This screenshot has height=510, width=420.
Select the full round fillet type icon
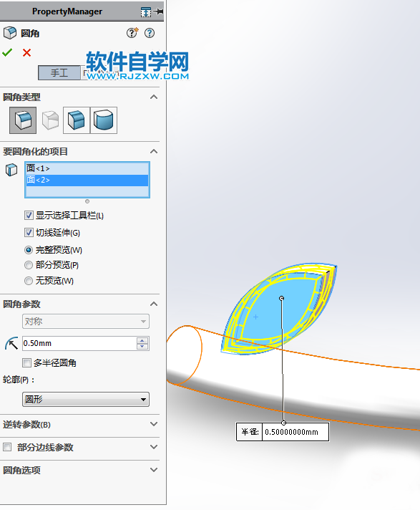(104, 120)
